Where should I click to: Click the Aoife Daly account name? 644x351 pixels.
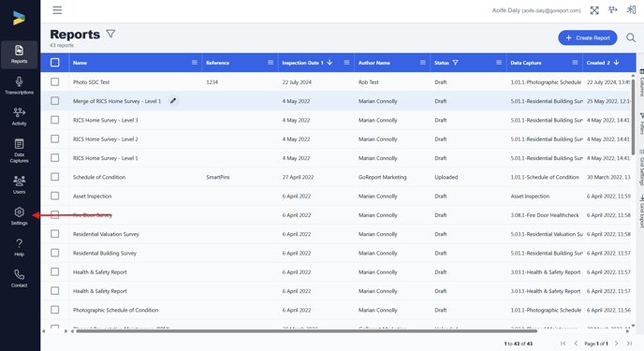click(x=536, y=10)
